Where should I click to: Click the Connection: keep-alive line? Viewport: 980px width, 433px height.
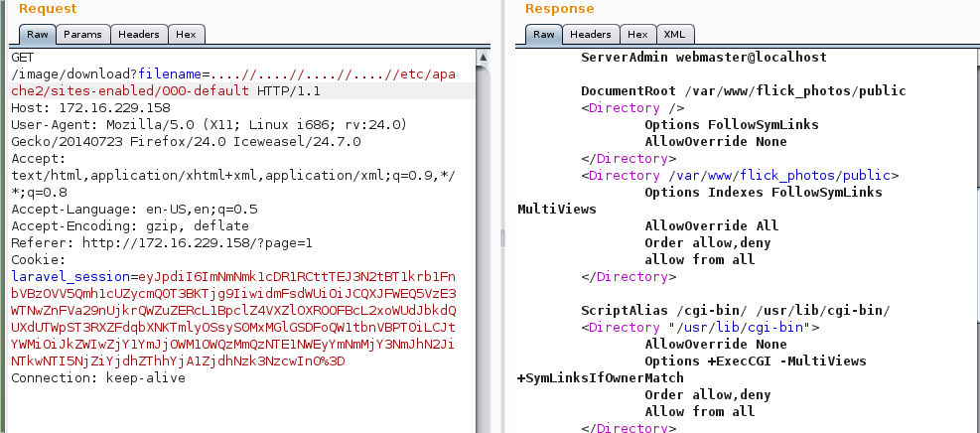[98, 378]
